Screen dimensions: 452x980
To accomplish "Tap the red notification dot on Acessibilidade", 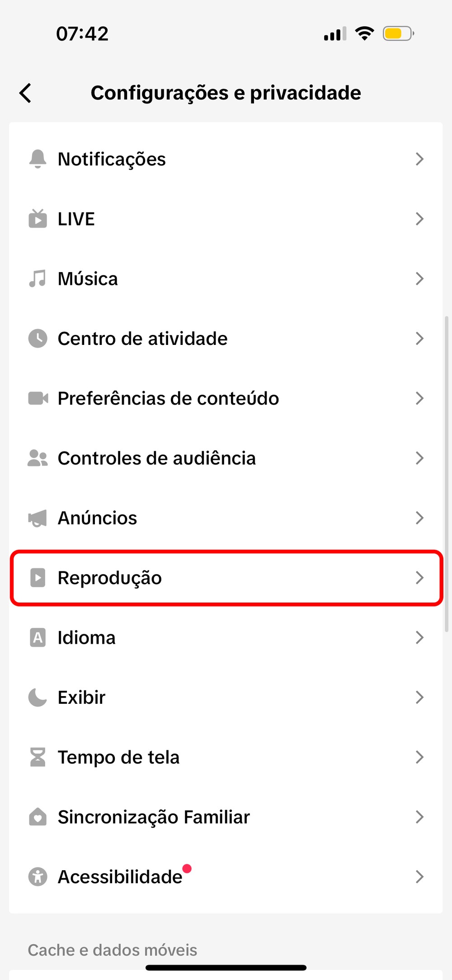I will click(187, 868).
